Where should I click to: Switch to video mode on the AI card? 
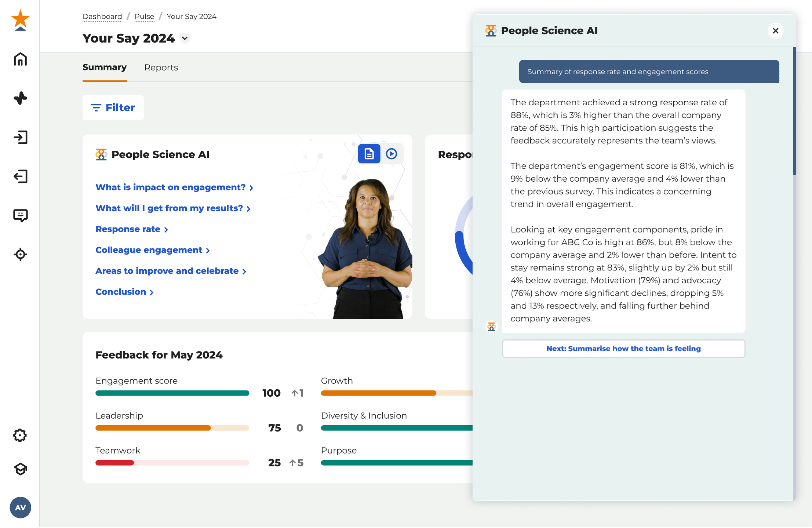coord(391,154)
